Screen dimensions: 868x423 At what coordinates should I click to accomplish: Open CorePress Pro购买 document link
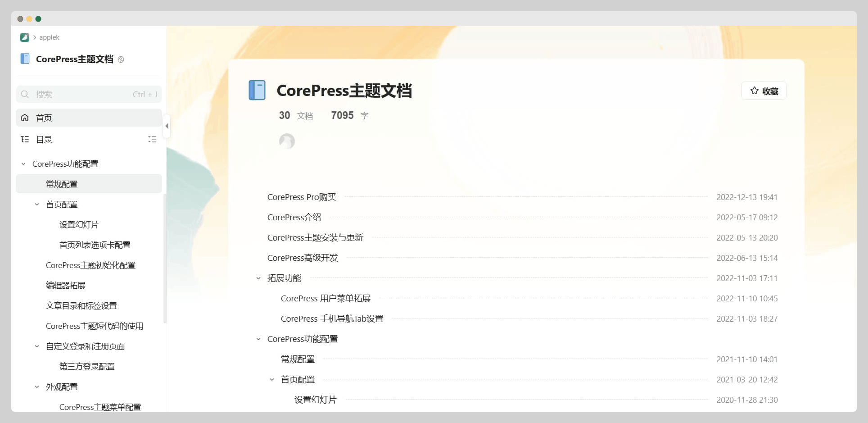pos(302,197)
